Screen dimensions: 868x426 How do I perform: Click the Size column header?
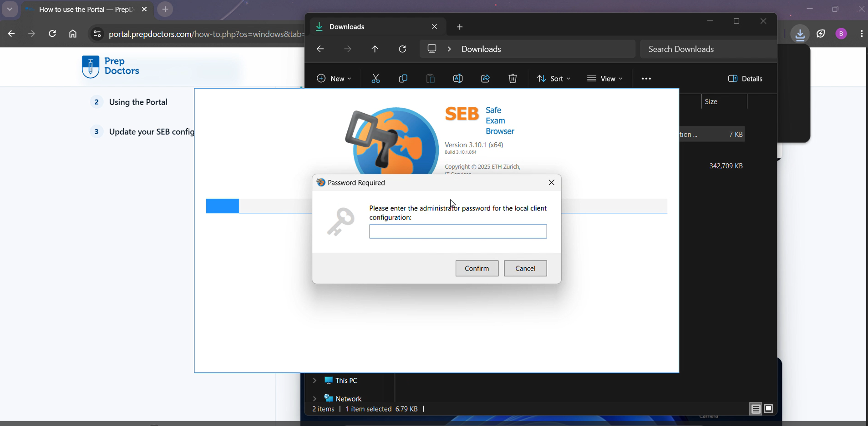coord(711,102)
